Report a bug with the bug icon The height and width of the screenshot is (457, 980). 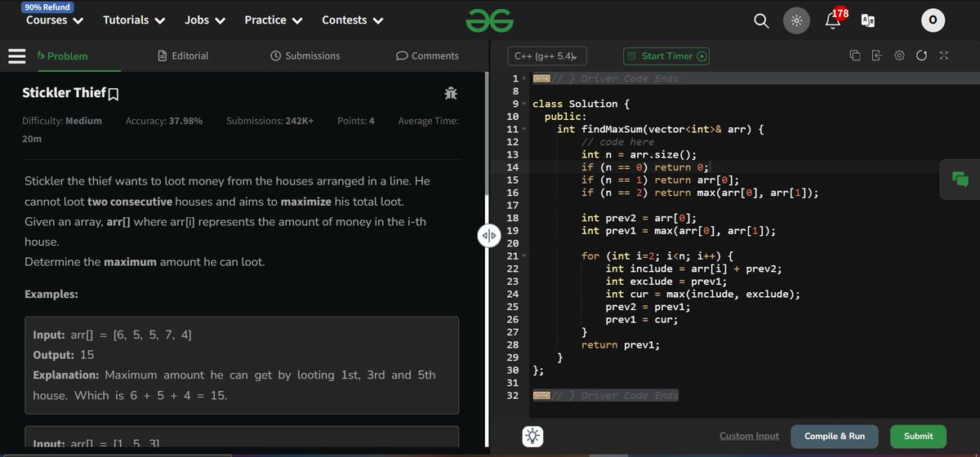click(450, 94)
